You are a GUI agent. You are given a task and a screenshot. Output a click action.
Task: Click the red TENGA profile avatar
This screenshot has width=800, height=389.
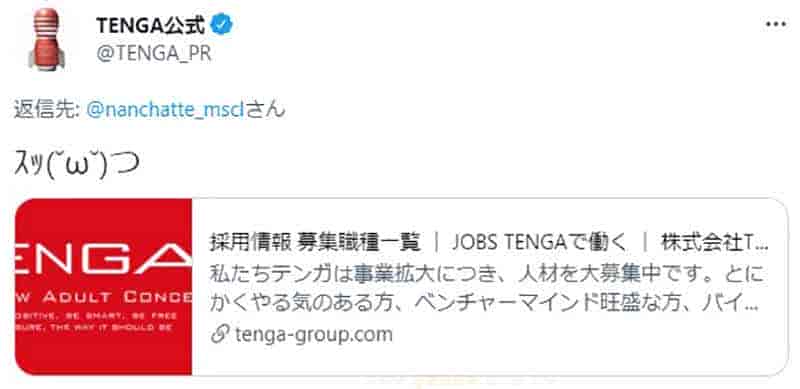tap(46, 39)
